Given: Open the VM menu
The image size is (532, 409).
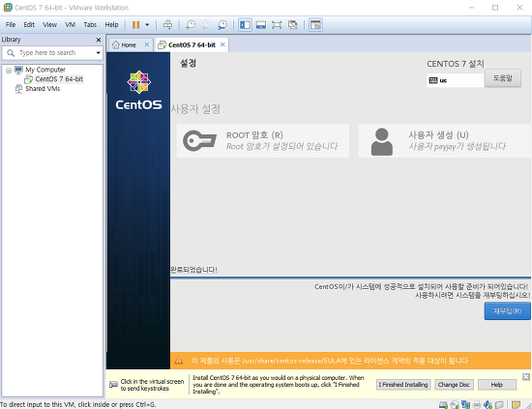Looking at the screenshot, I should click(71, 25).
